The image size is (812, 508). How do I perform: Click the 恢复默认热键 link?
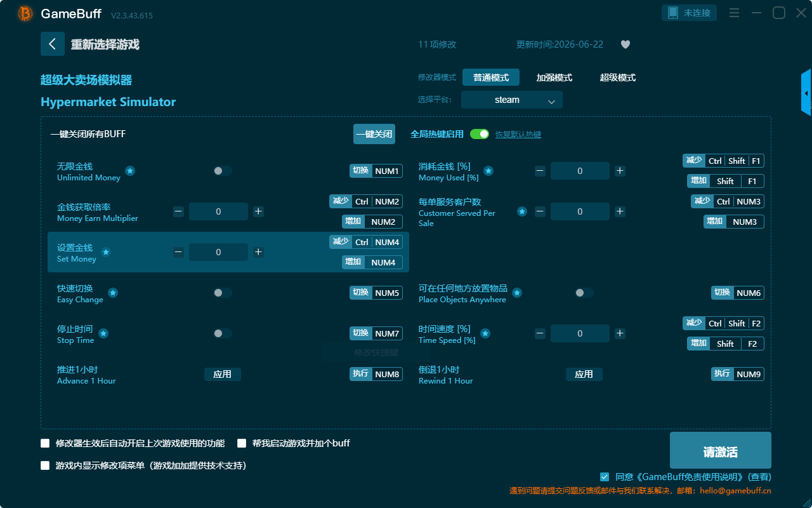[518, 135]
